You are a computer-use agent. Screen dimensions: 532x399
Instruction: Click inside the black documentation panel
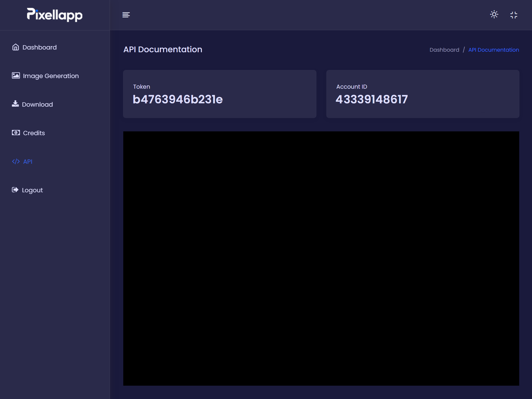click(321, 258)
